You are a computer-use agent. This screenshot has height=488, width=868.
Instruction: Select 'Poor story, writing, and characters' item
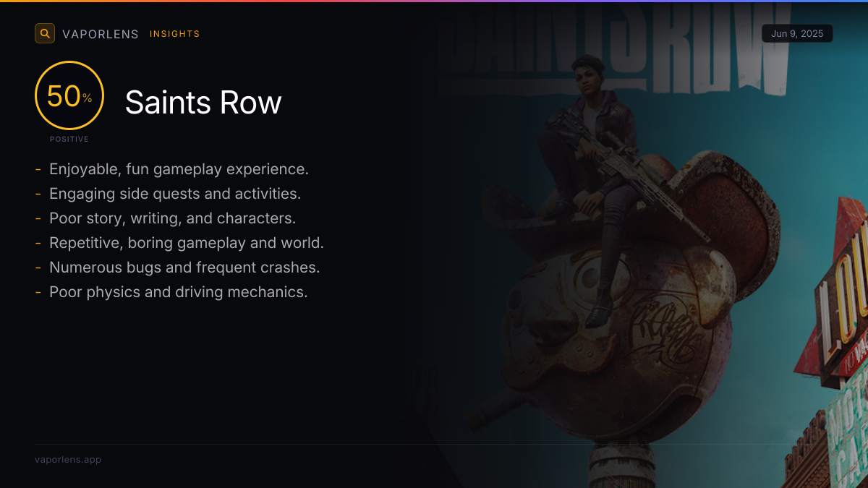point(173,218)
